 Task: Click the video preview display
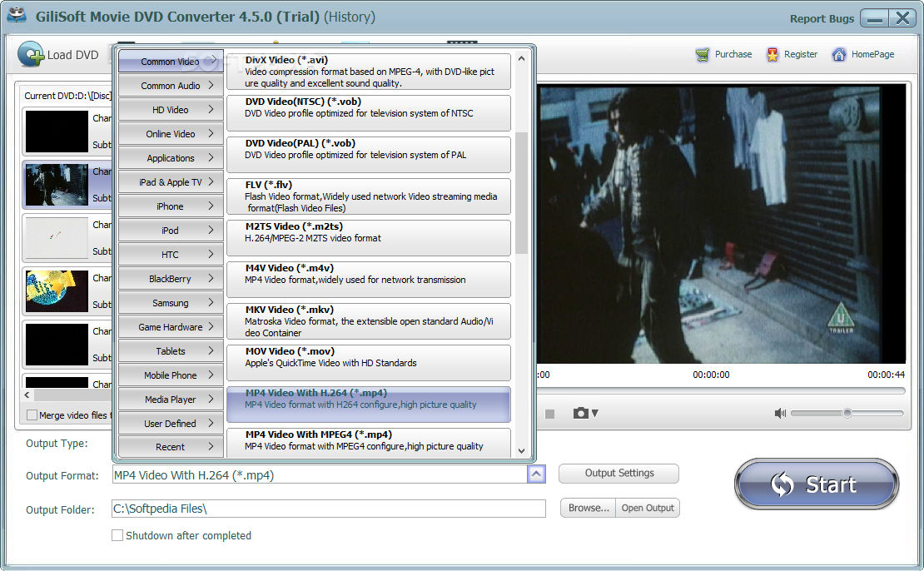pos(721,223)
